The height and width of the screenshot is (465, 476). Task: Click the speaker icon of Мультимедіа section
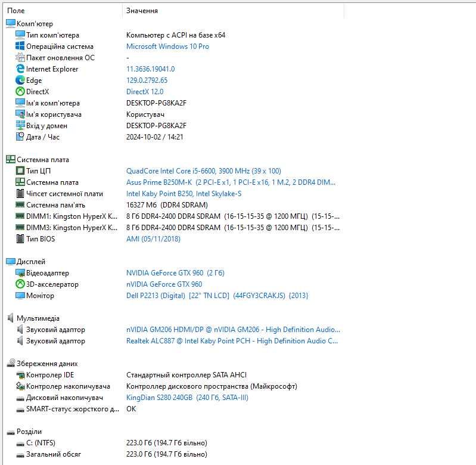11,318
